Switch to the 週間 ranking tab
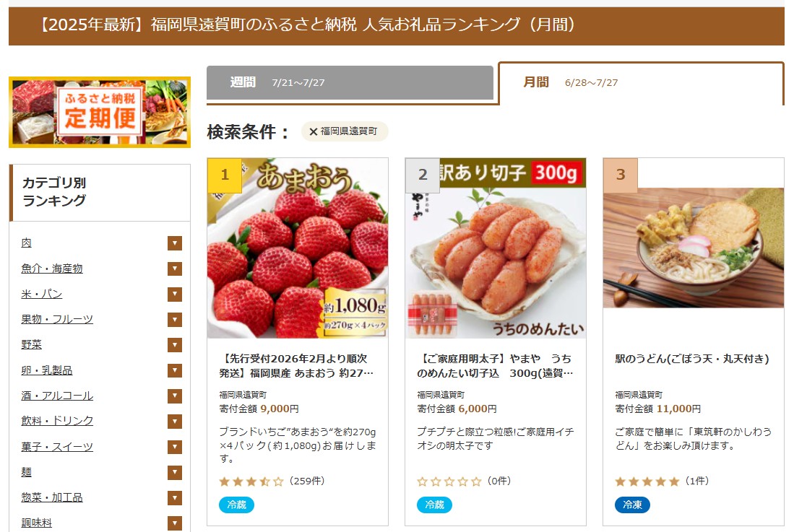 tap(350, 82)
